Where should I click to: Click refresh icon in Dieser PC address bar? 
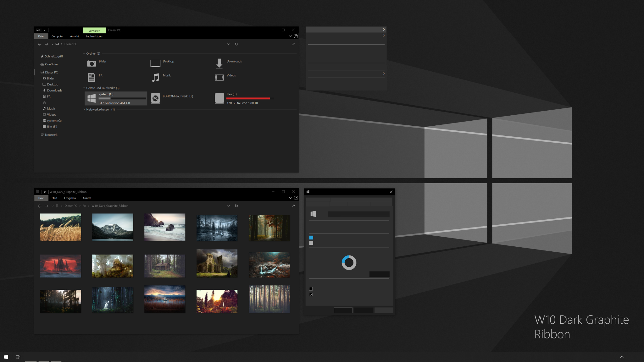point(236,44)
